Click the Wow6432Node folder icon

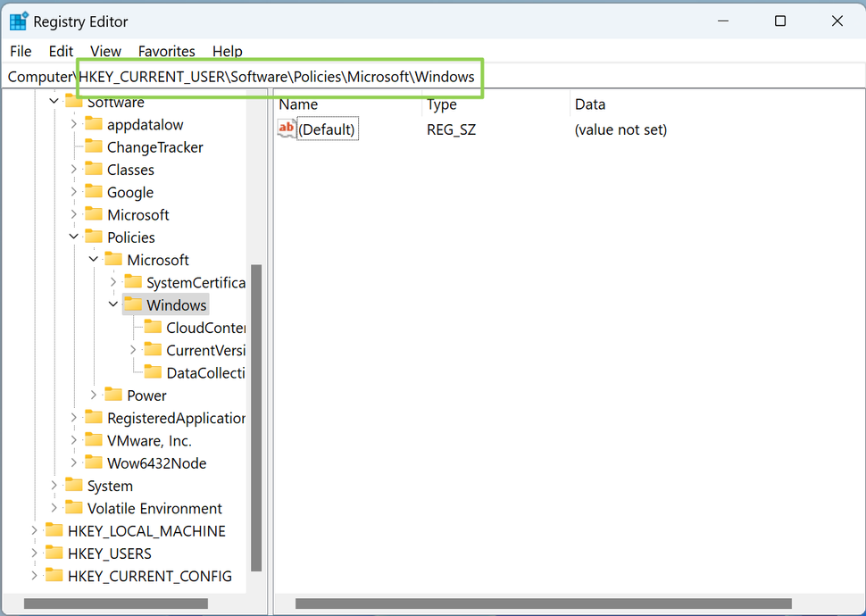[95, 462]
